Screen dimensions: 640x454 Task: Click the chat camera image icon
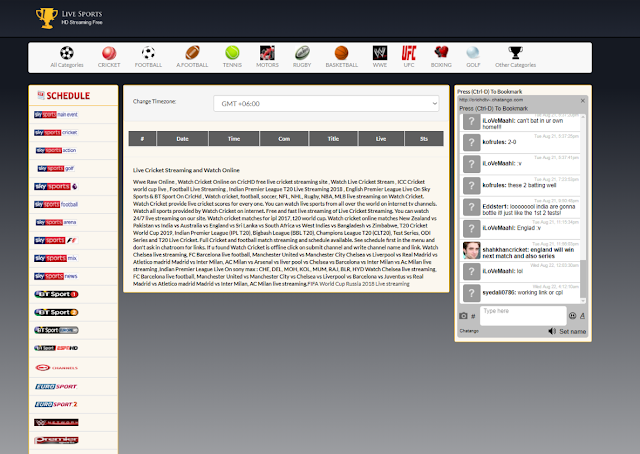[463, 316]
